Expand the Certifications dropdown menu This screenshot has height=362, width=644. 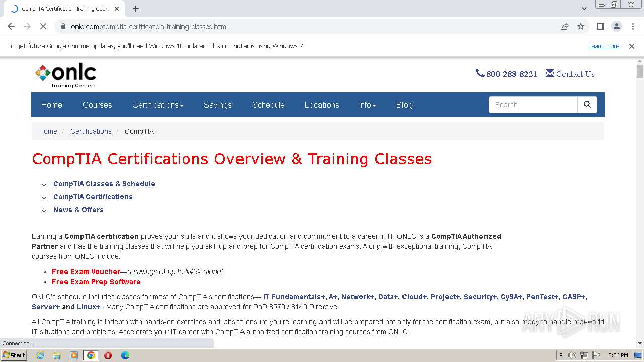[158, 105]
